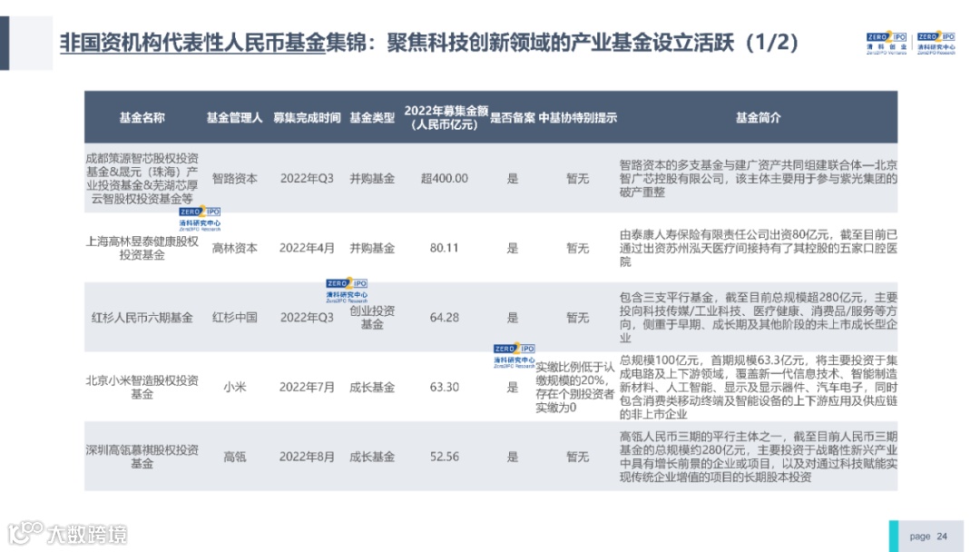980x552 pixels.
Task: Select 是 in the 红杉中国 row
Action: pyautogui.click(x=513, y=318)
